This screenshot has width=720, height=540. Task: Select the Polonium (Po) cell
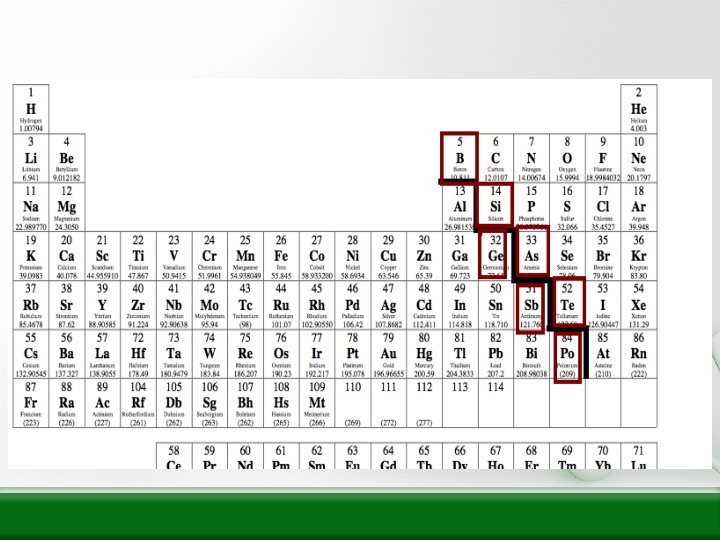pyautogui.click(x=568, y=358)
